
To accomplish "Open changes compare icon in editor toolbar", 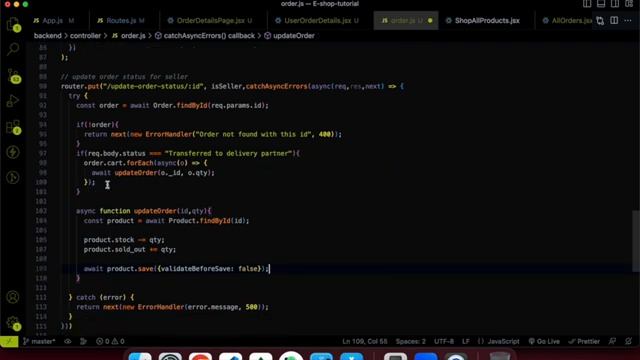I will pos(600,21).
